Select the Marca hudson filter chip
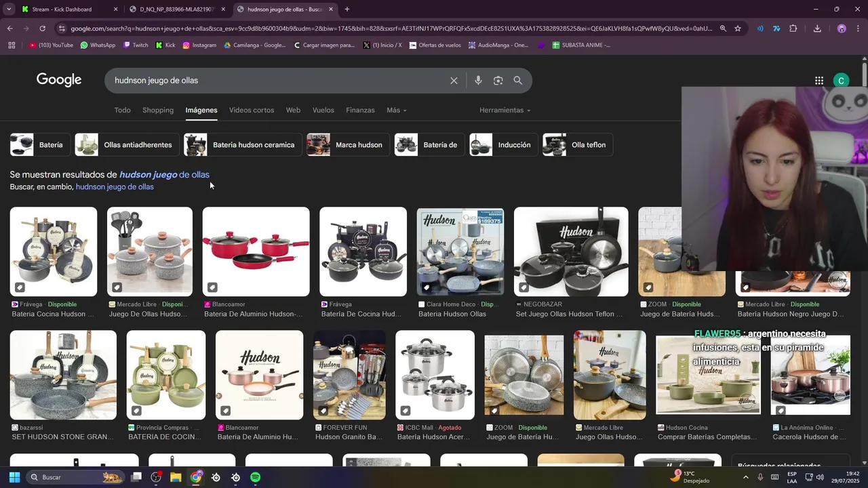The height and width of the screenshot is (488, 868). (348, 145)
